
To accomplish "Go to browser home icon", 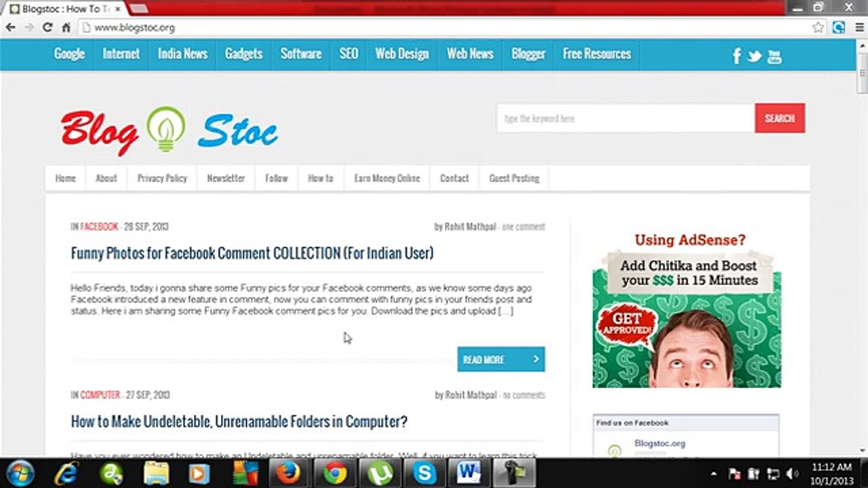I will pyautogui.click(x=66, y=28).
